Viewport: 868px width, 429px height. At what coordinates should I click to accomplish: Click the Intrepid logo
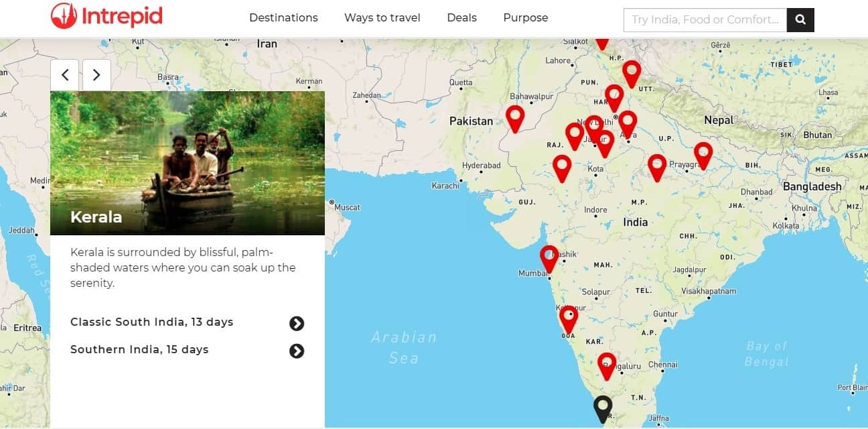tap(107, 17)
